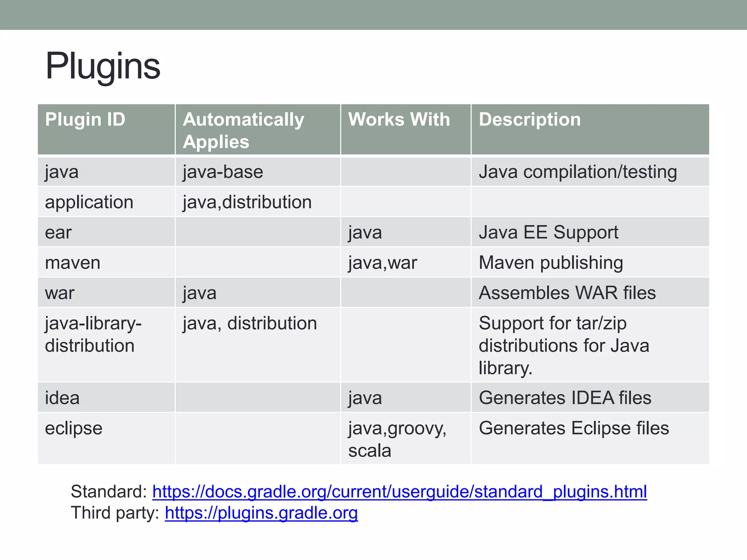Click the 'java' Automatically Applies cell in war row

click(x=258, y=293)
